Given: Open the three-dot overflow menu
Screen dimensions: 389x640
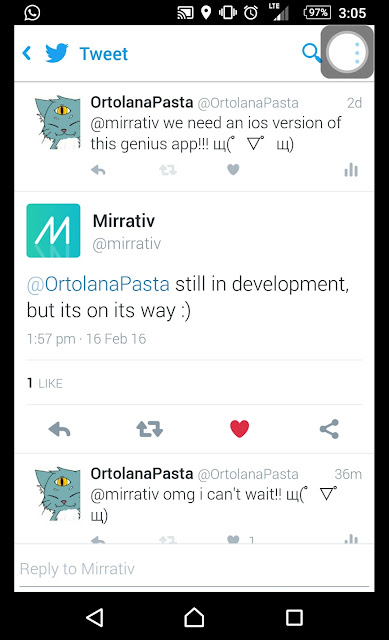Looking at the screenshot, I should [357, 53].
